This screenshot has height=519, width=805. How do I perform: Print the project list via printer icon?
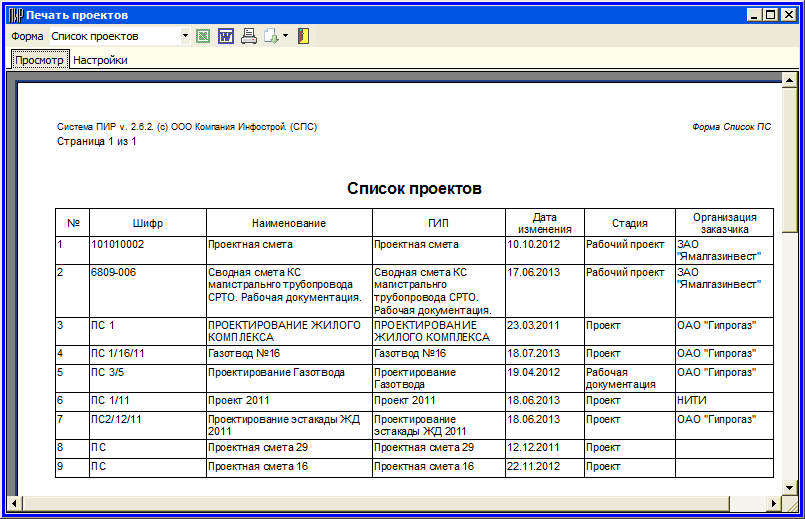coord(248,36)
